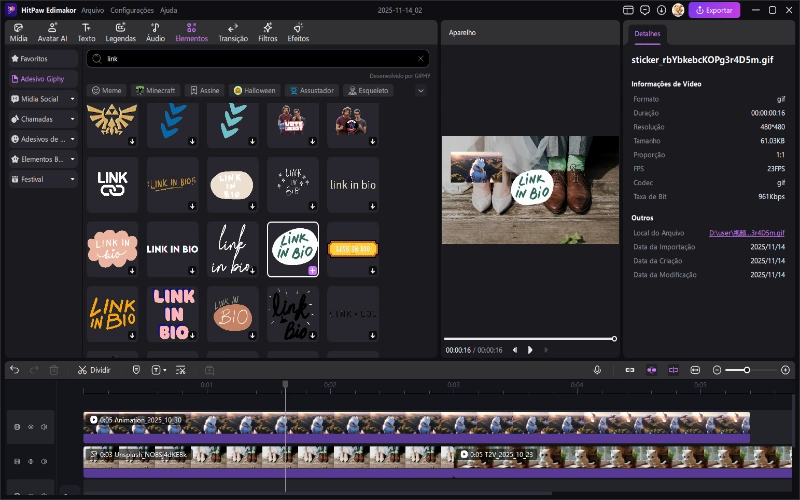Click the microphone voice-over icon
The width and height of the screenshot is (800, 500).
click(x=597, y=370)
